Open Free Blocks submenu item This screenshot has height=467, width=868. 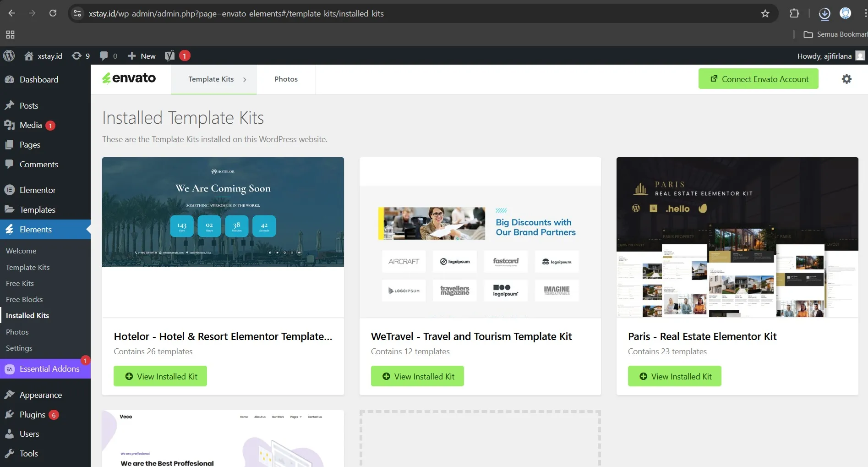(x=24, y=299)
